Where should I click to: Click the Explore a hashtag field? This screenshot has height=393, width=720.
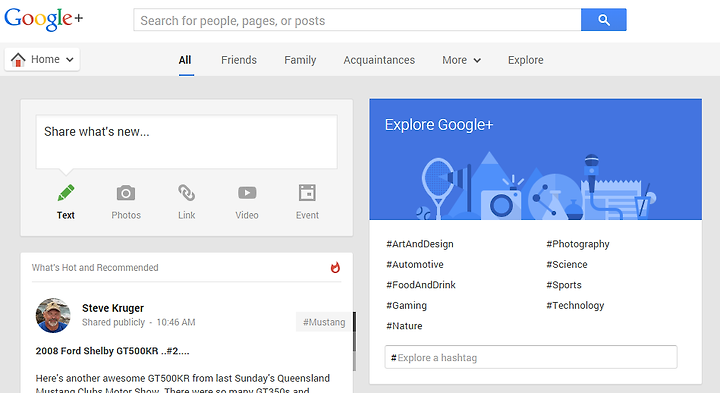point(531,357)
